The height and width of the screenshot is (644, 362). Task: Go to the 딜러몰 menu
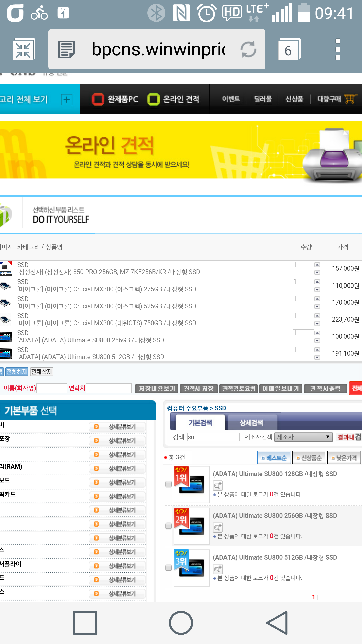point(263,99)
